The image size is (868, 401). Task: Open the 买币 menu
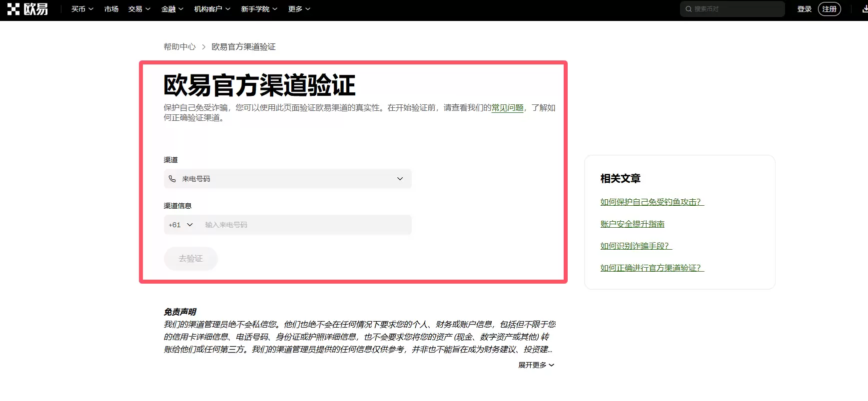82,9
